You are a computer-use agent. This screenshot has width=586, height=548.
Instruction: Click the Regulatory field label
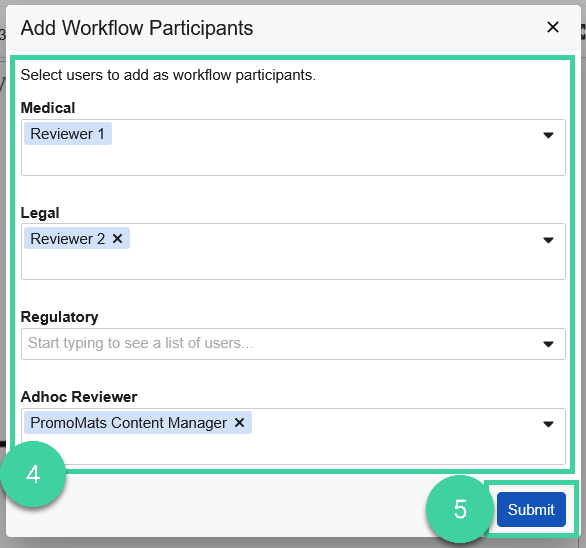(x=59, y=317)
